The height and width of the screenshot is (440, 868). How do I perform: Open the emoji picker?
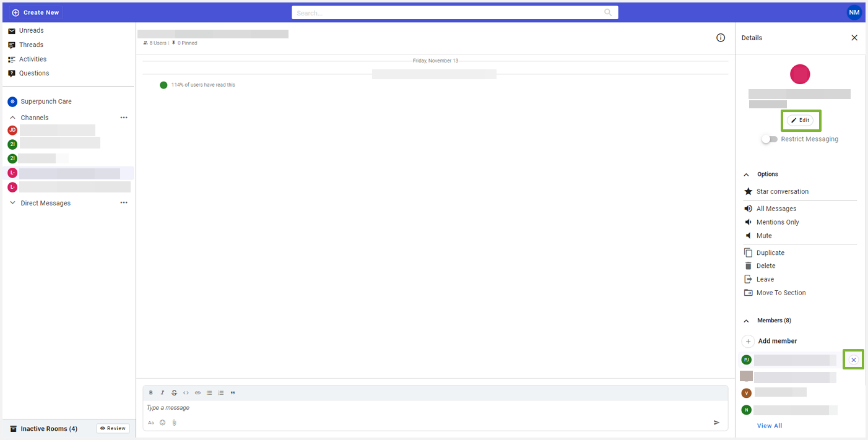[162, 422]
